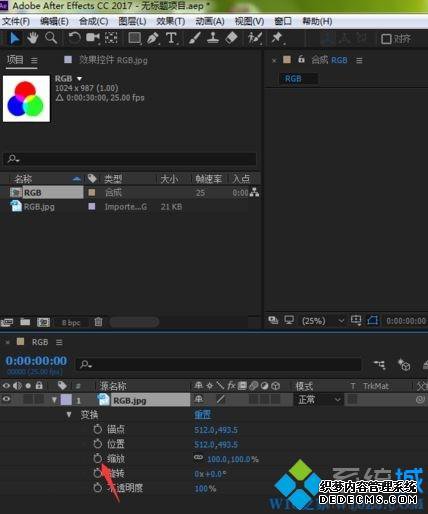Click Choose grid and guide options icon
428x514 pixels.
click(356, 320)
